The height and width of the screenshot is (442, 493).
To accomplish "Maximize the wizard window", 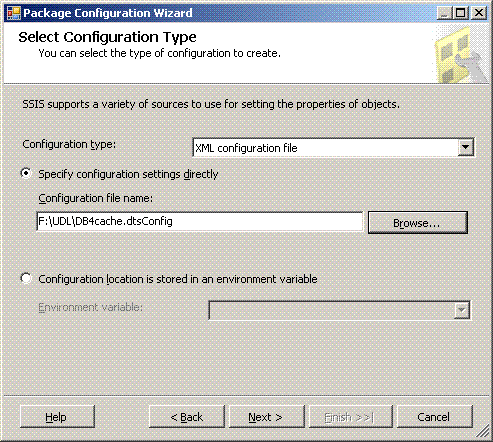I will (x=461, y=13).
